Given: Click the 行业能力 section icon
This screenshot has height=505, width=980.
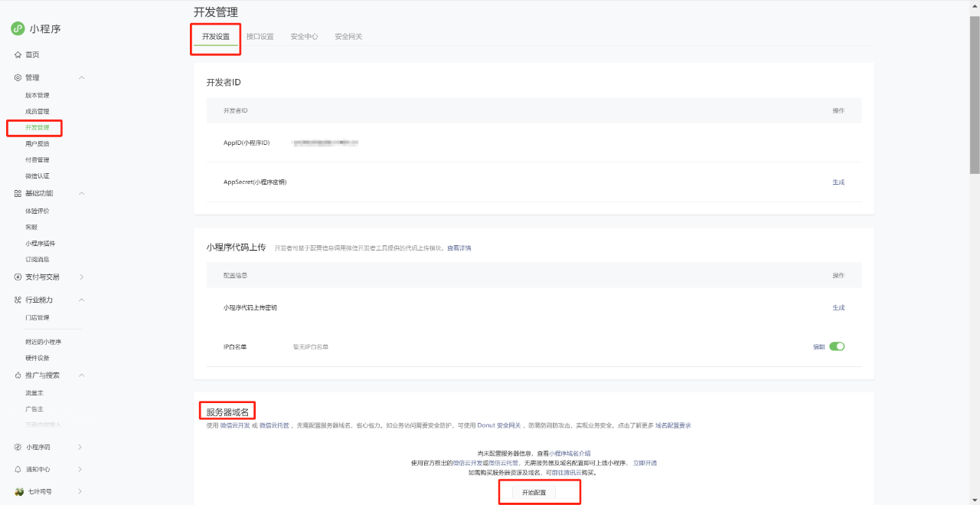Looking at the screenshot, I should pyautogui.click(x=18, y=300).
